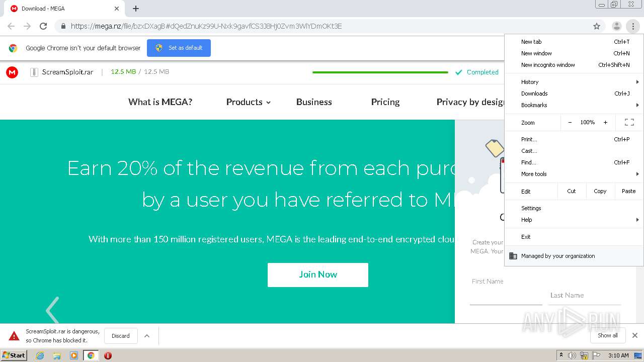644x362 pixels.
Task: Expand the More tools submenu
Action: click(x=574, y=174)
